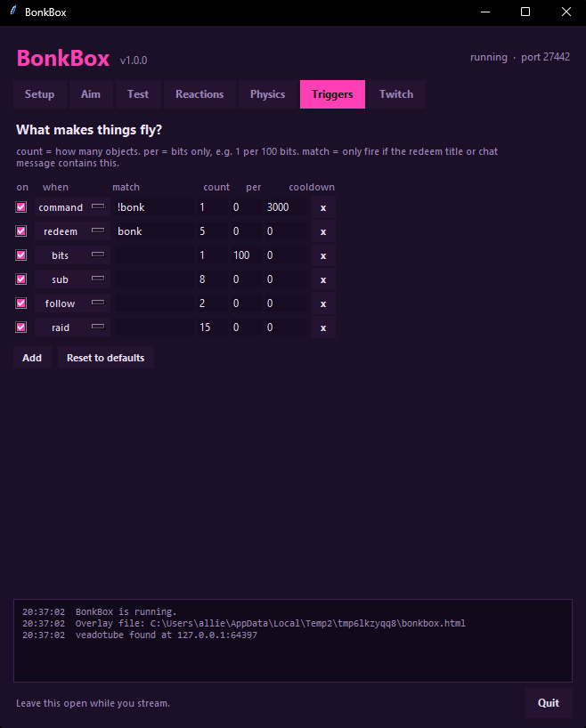Click the command row count field
The width and height of the screenshot is (586, 728).
(x=212, y=207)
